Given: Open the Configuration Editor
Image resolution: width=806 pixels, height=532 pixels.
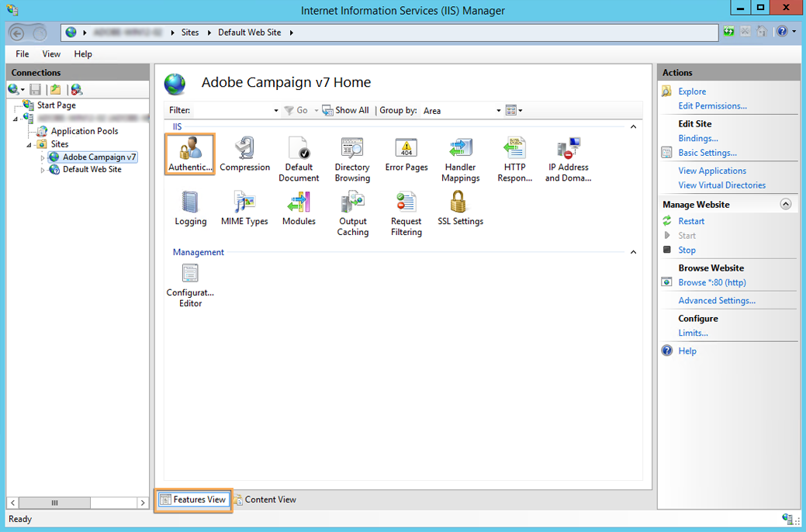Looking at the screenshot, I should [x=190, y=285].
